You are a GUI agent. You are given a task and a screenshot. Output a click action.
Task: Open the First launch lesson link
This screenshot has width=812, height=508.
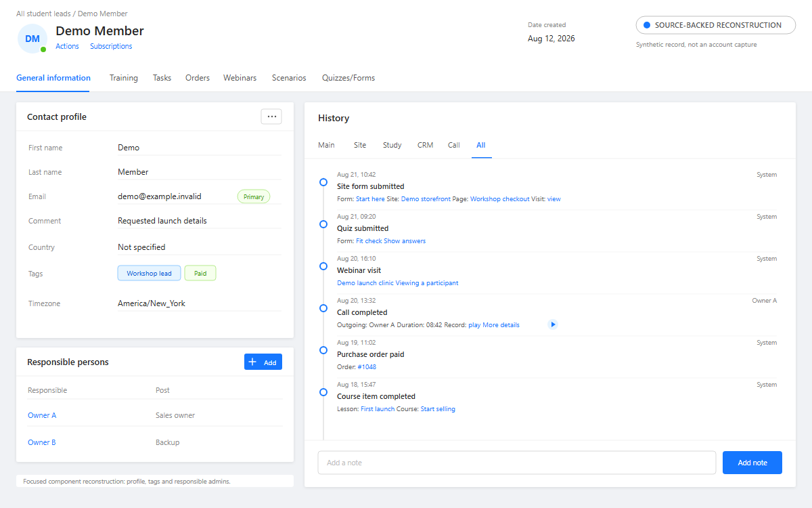point(378,409)
